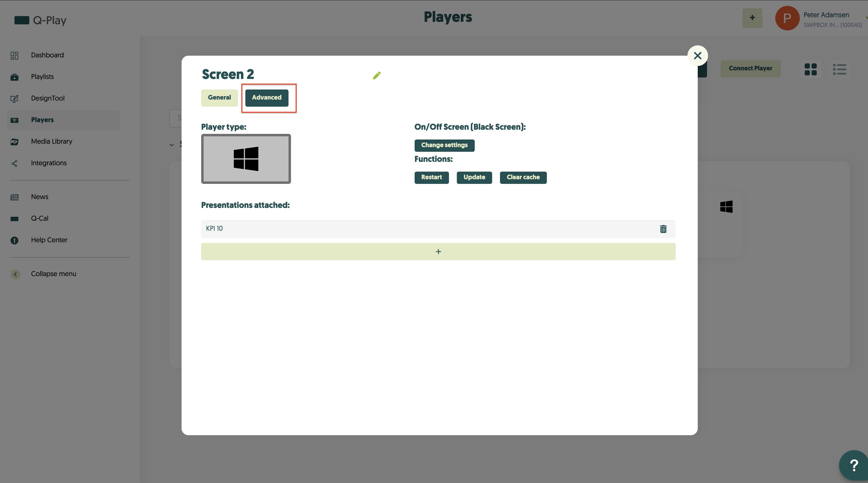Switch to the General tab
The image size is (868, 483).
(219, 98)
